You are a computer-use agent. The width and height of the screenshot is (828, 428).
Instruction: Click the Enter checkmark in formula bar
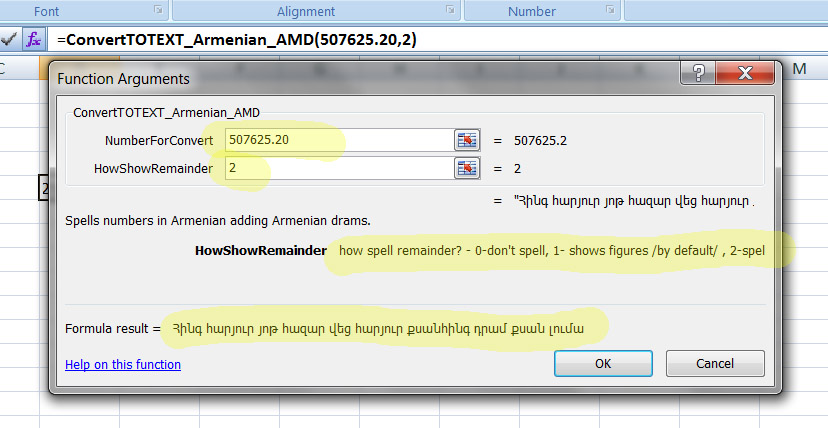tap(10, 39)
